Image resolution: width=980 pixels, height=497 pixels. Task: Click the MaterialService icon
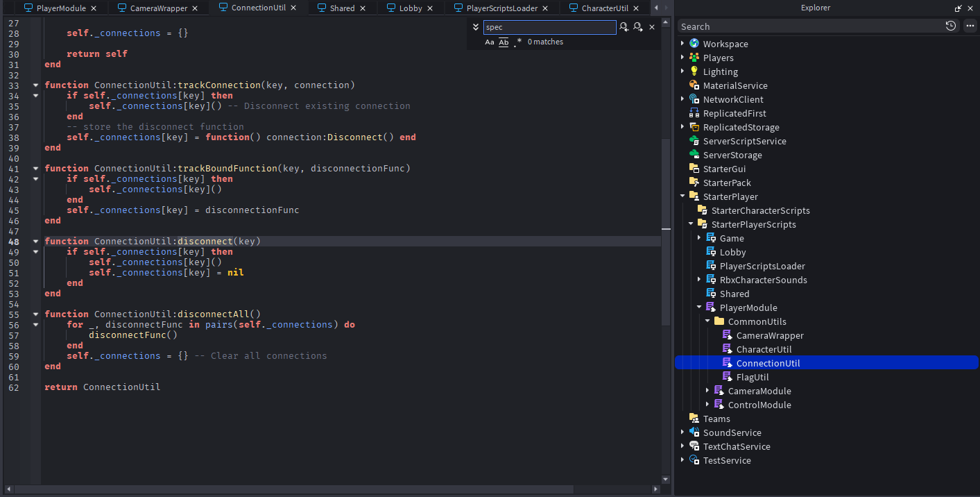point(694,85)
